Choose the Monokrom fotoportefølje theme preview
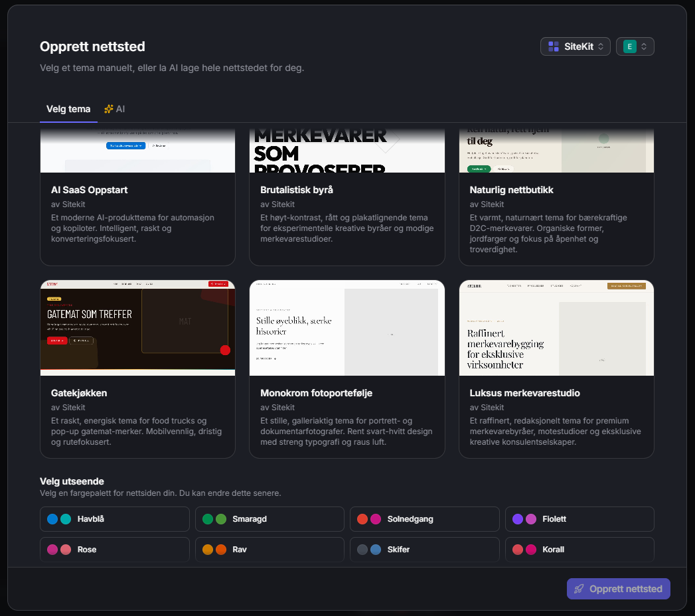 point(347,328)
